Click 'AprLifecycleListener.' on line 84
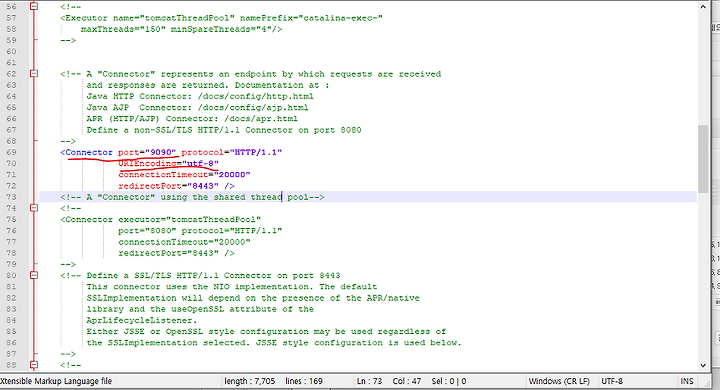The height and width of the screenshot is (390, 720). tap(142, 320)
